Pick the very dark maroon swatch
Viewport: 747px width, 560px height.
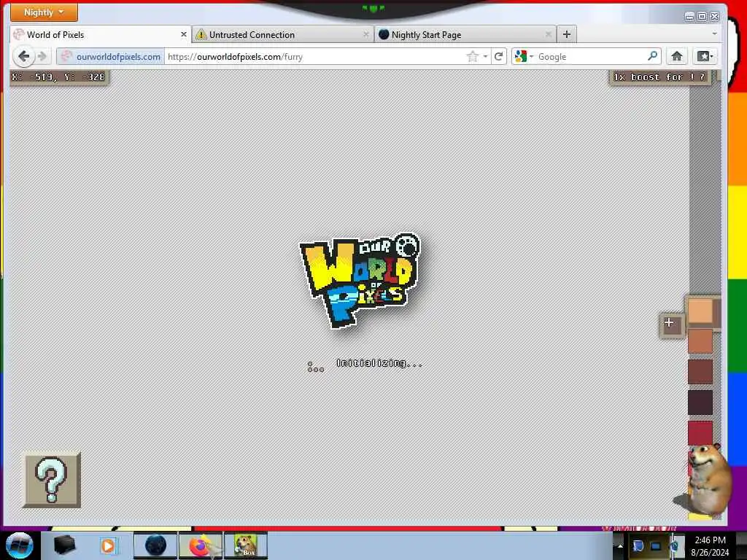(700, 402)
